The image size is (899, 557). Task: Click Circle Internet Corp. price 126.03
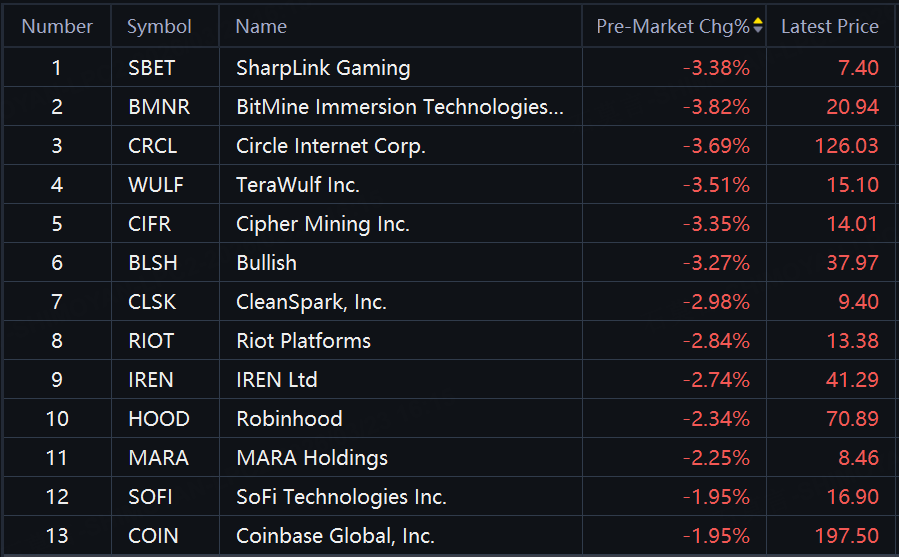click(846, 146)
